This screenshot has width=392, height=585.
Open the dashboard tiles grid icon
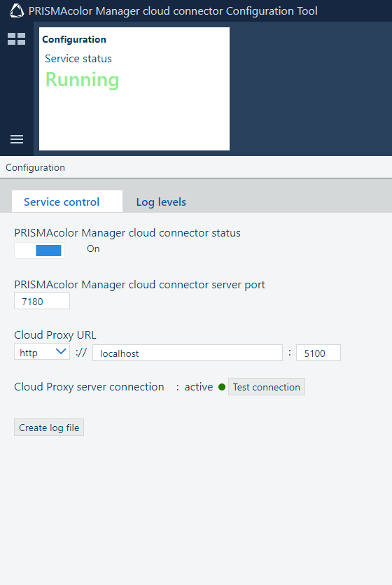(16, 38)
